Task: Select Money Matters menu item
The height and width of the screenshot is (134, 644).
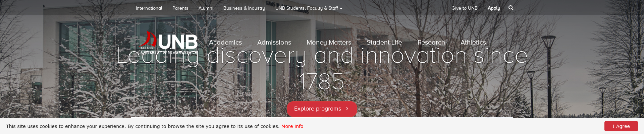Action: (329, 43)
